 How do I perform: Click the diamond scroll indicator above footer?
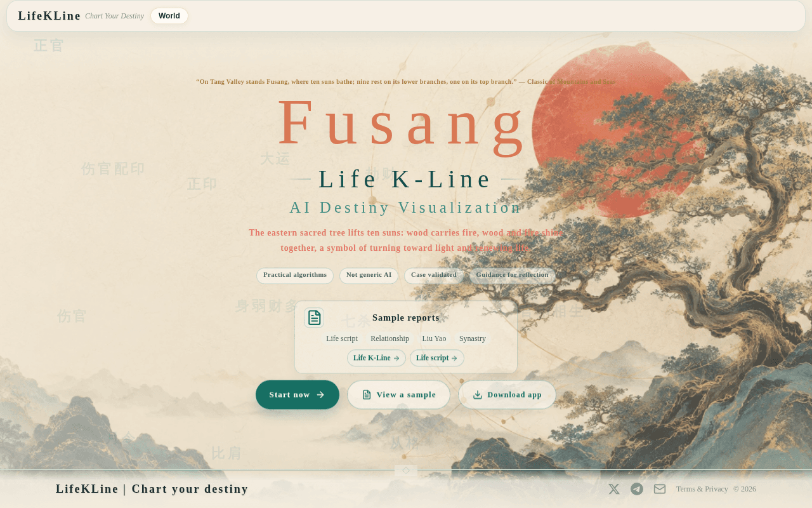406,471
